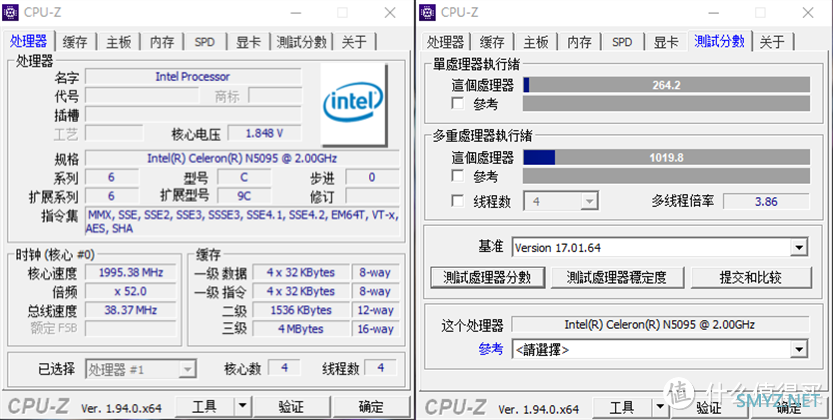The width and height of the screenshot is (833, 420).
Task: Click 二级 cache value 1536 KBytes
Action: point(301,310)
